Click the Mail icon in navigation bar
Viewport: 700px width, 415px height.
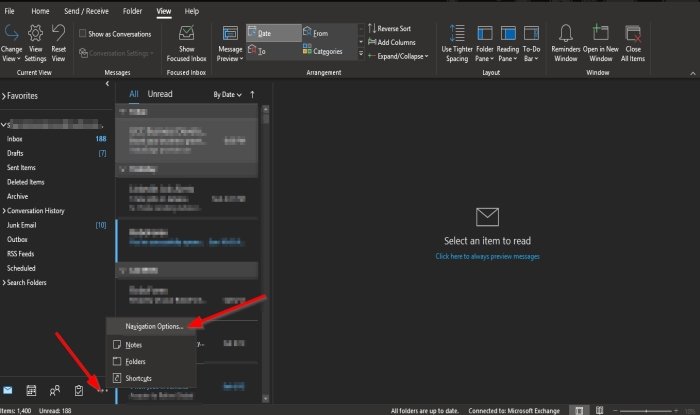pyautogui.click(x=9, y=390)
